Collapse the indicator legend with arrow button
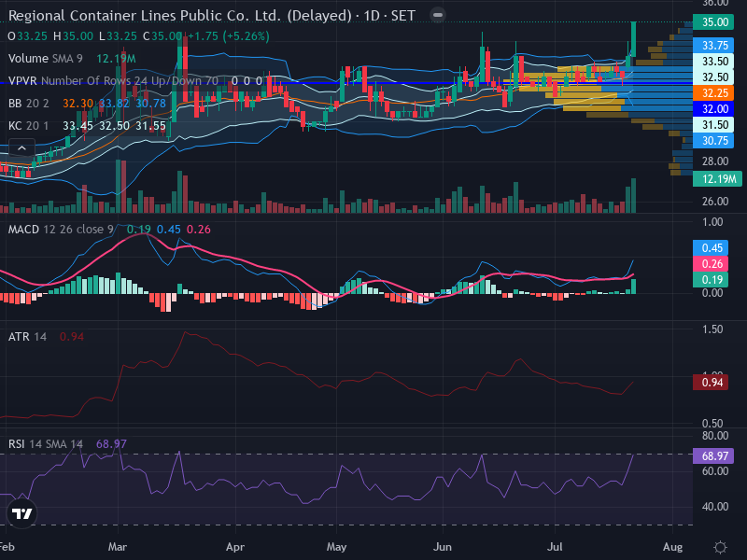The height and width of the screenshot is (560, 747). pyautogui.click(x=21, y=148)
